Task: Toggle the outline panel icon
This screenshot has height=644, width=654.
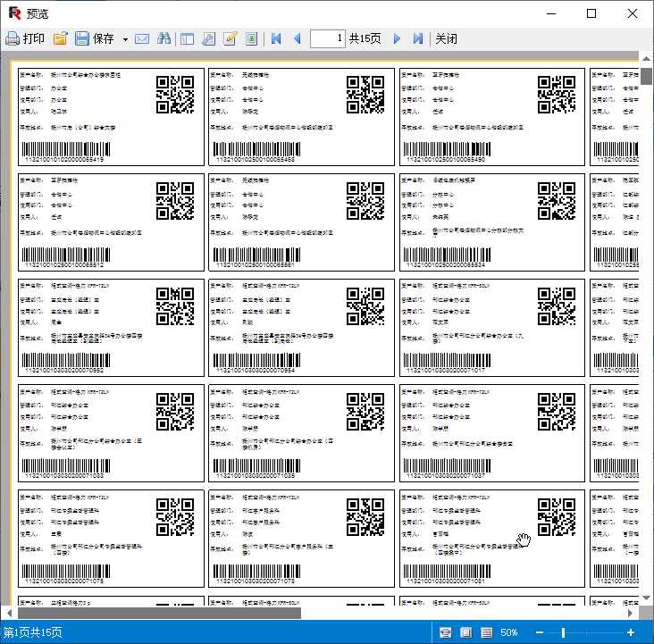Action: [x=187, y=38]
